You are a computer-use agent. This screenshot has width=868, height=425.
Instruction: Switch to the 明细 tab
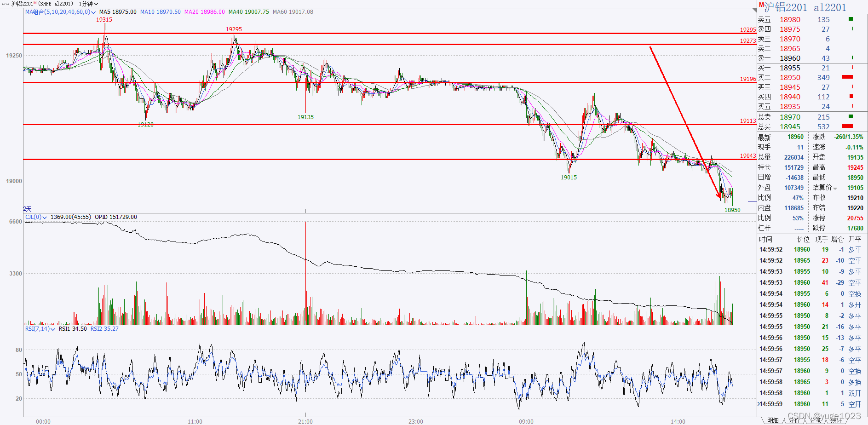(x=773, y=420)
